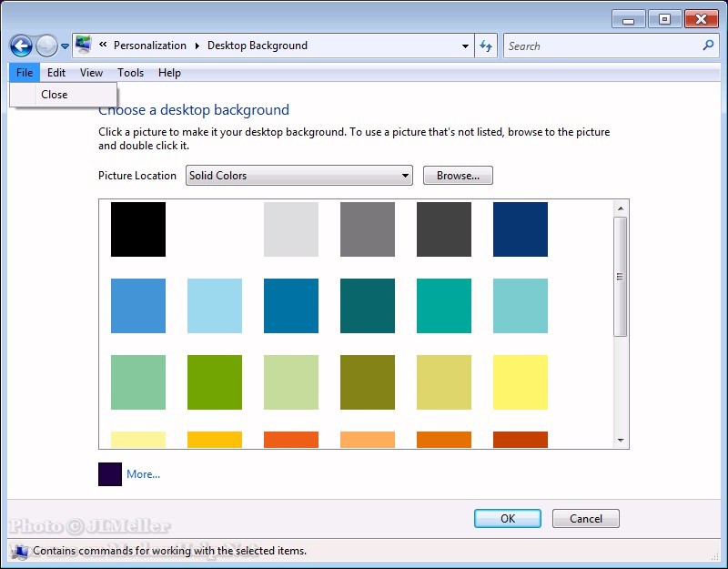Select the khaki yellow swatch

[x=444, y=382]
